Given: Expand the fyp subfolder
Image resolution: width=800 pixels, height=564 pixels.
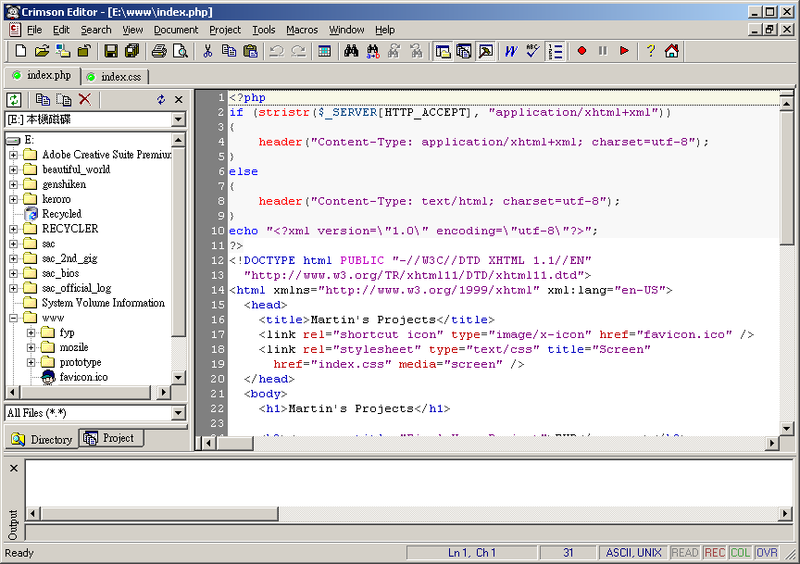Looking at the screenshot, I should point(31,333).
